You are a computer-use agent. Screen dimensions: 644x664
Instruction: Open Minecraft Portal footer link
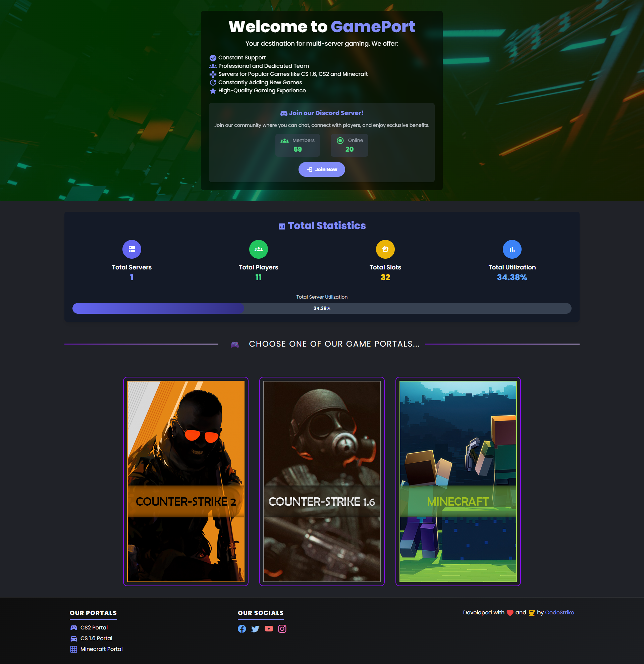point(101,649)
